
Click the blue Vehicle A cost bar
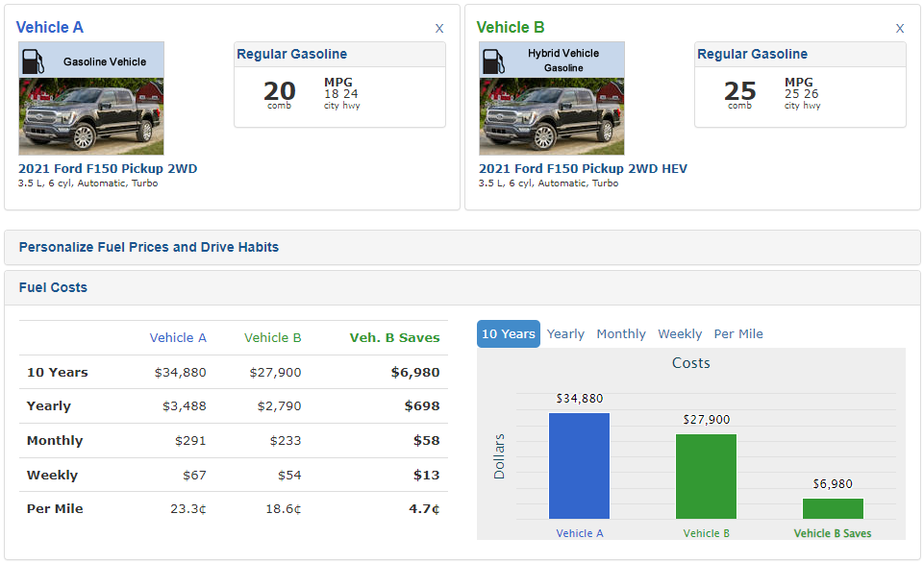coord(579,466)
